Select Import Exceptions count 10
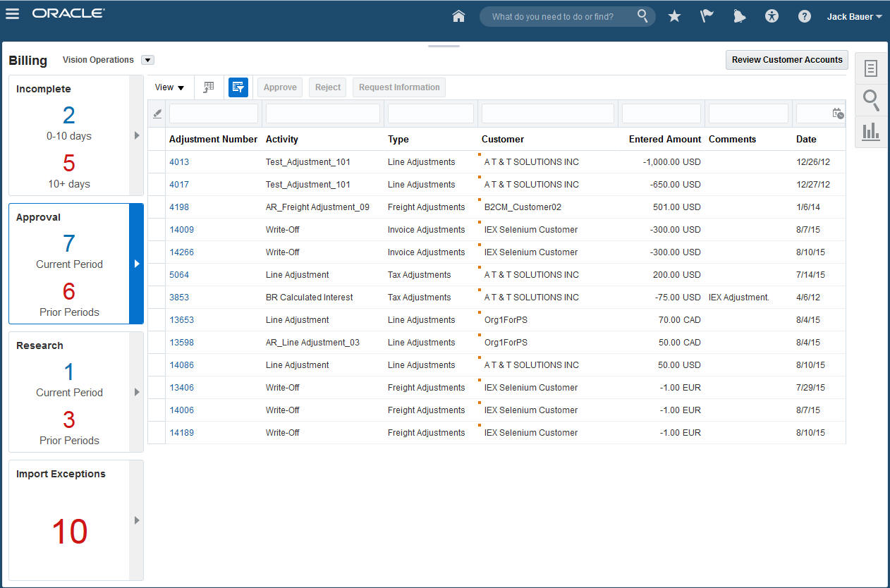890x588 pixels. (69, 532)
